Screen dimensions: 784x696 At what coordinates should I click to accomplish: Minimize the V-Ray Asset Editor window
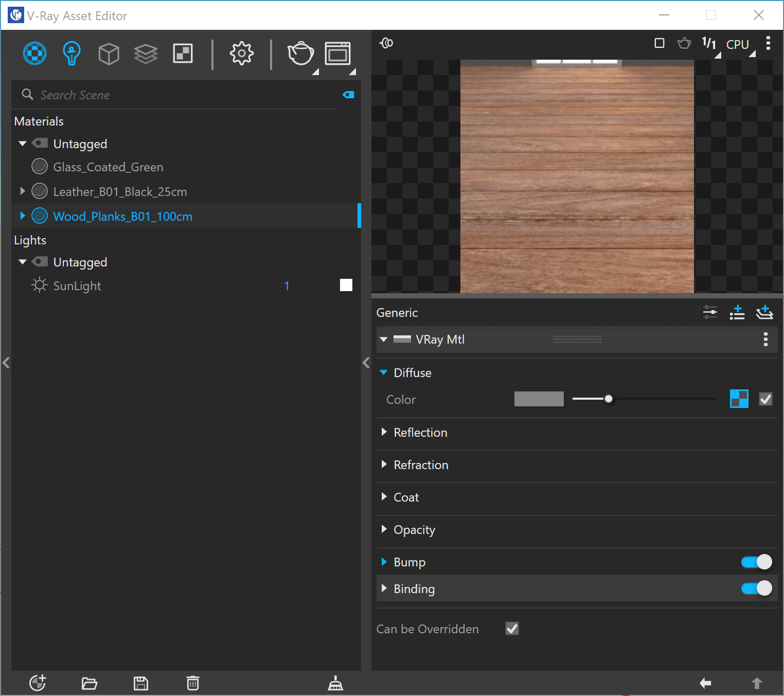(664, 15)
